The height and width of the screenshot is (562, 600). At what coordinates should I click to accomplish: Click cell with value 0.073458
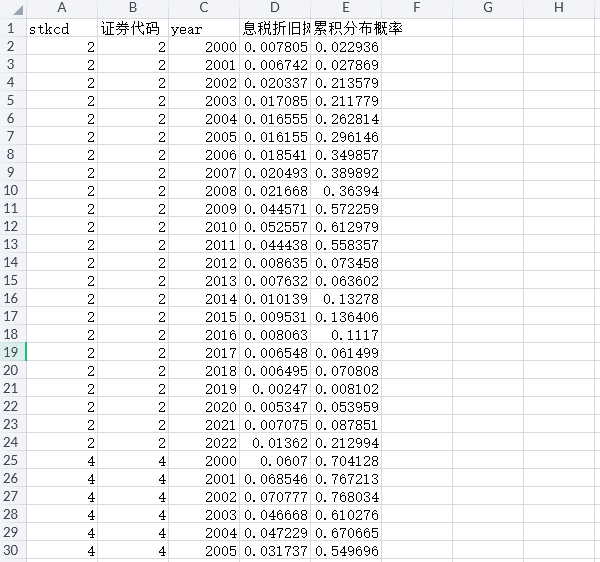click(346, 263)
